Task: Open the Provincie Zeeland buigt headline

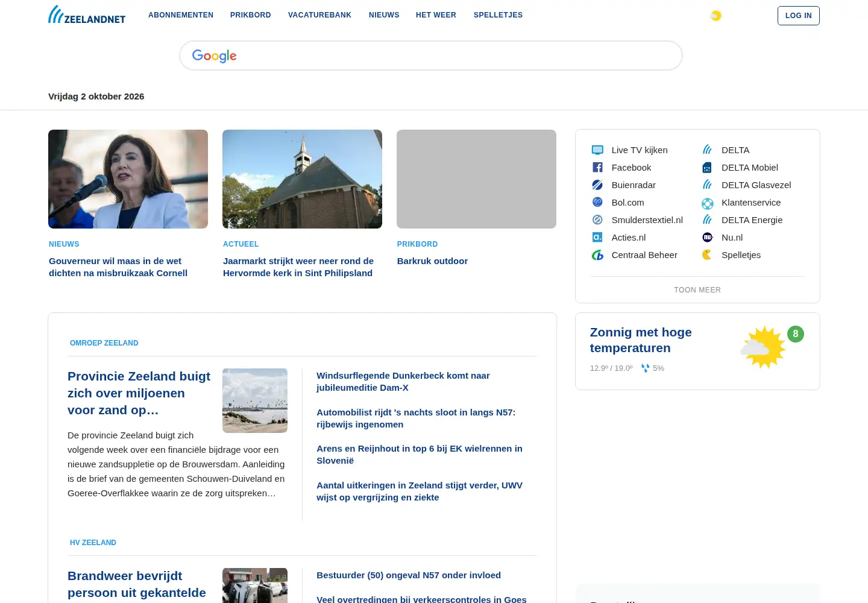Action: click(139, 393)
